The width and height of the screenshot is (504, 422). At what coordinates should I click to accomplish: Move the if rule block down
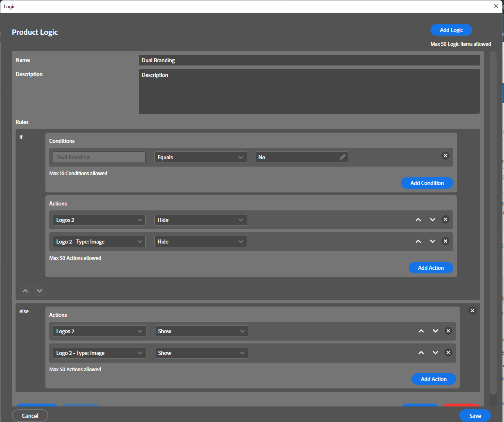[x=39, y=291]
